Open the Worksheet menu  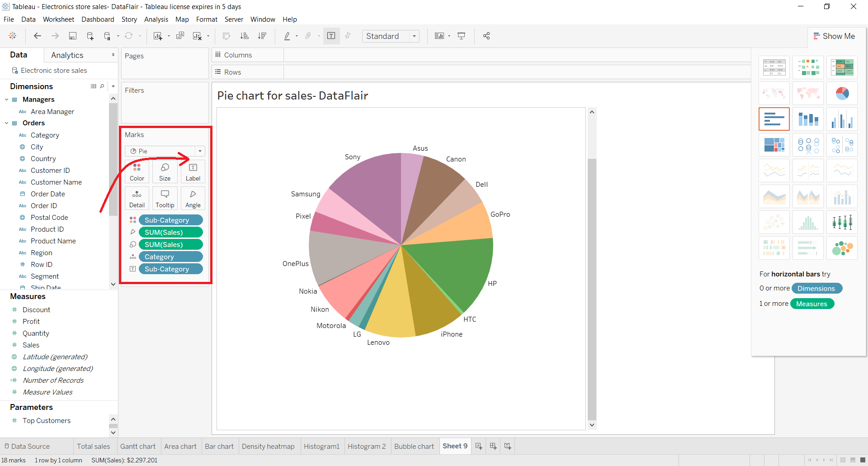coord(58,19)
